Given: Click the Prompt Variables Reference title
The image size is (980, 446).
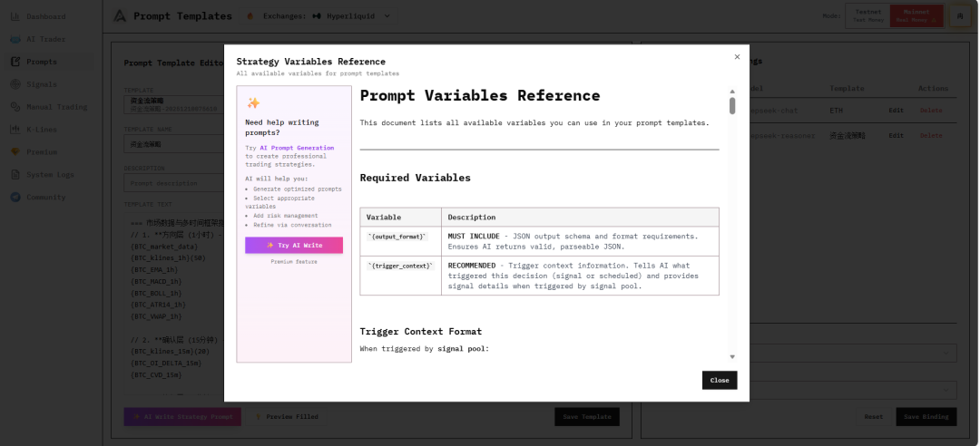Looking at the screenshot, I should [480, 95].
